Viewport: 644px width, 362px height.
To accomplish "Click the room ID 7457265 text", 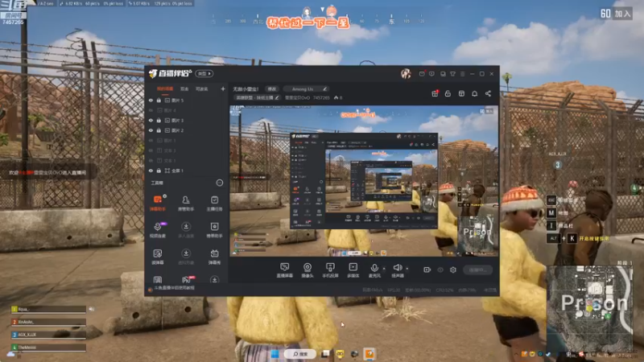I will tap(321, 97).
